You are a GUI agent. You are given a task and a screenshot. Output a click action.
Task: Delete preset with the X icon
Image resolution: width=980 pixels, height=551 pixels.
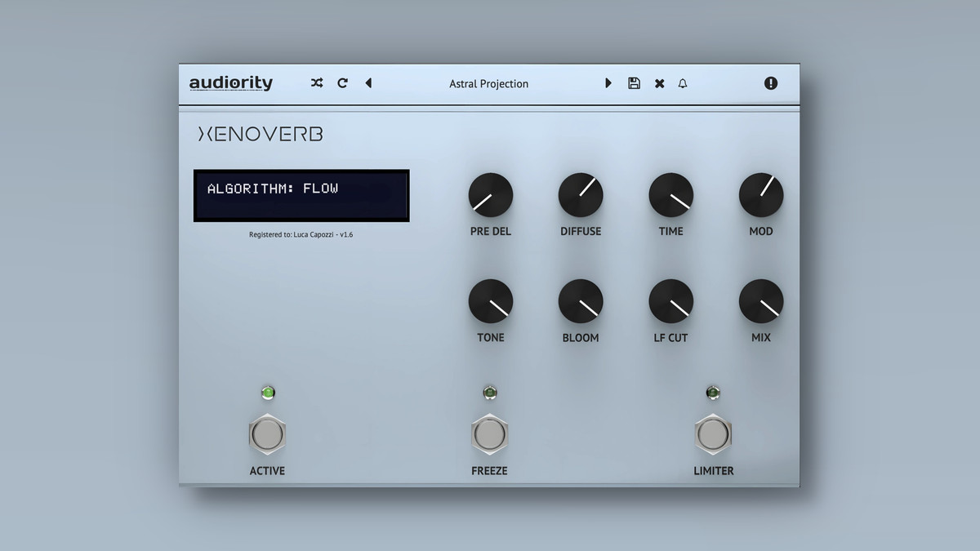(659, 83)
